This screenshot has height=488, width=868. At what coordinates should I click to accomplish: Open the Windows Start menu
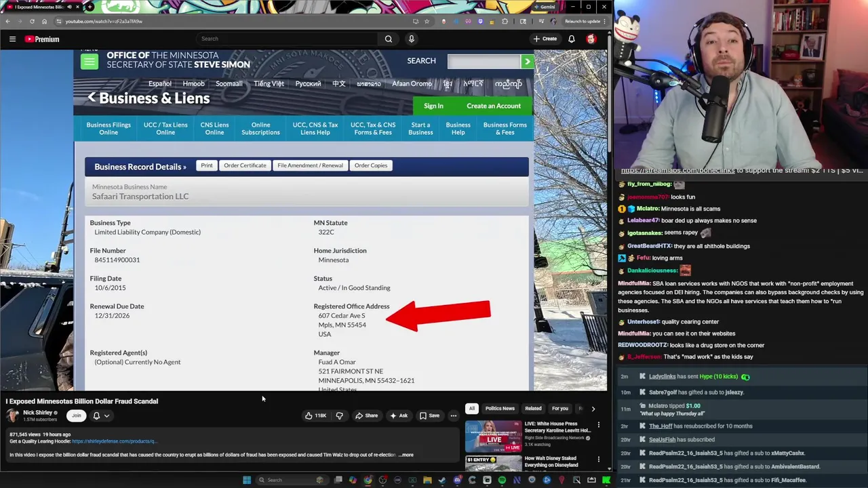[x=247, y=480]
